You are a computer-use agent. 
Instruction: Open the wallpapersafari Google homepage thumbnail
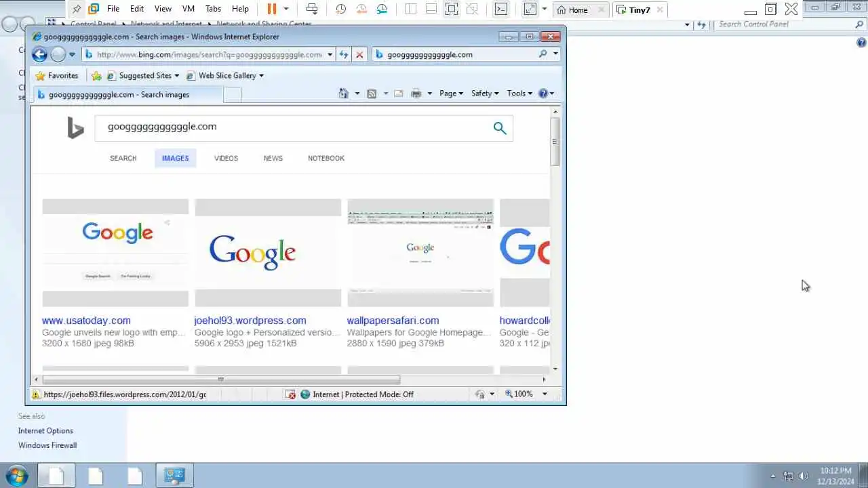[x=420, y=253]
